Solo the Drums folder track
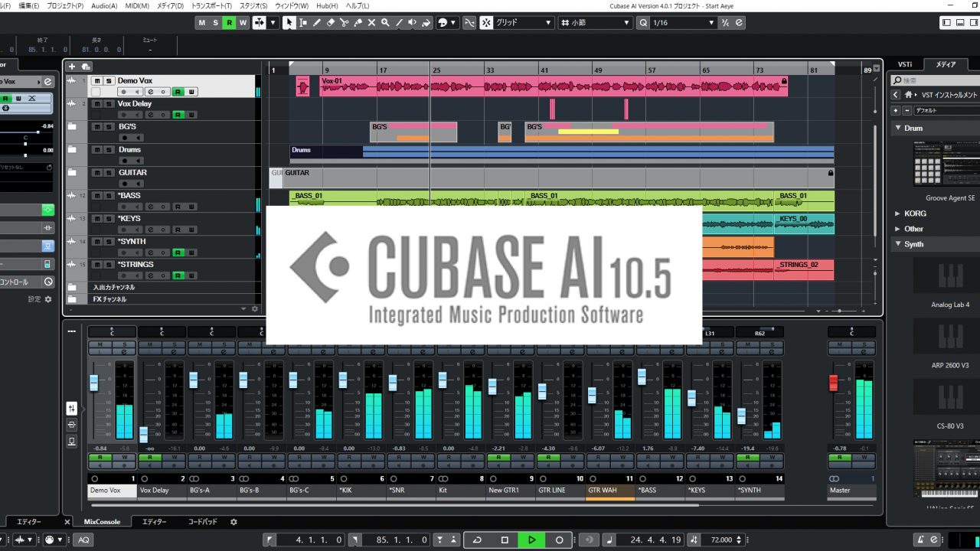The width and height of the screenshot is (980, 551). point(109,150)
